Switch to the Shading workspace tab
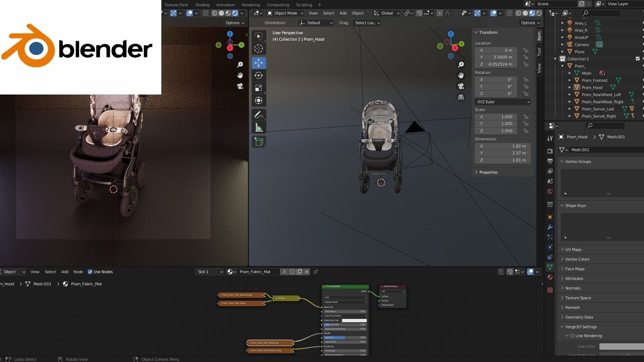This screenshot has width=644, height=362. 202,5
